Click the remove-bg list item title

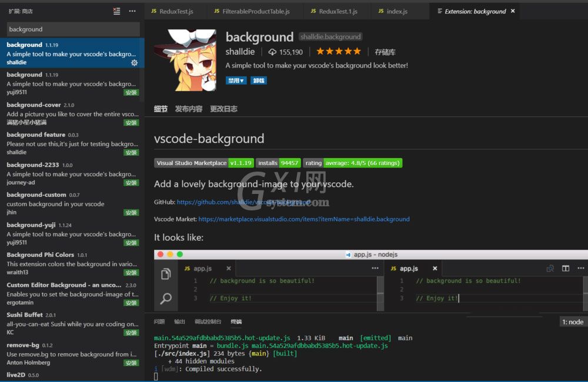23,345
